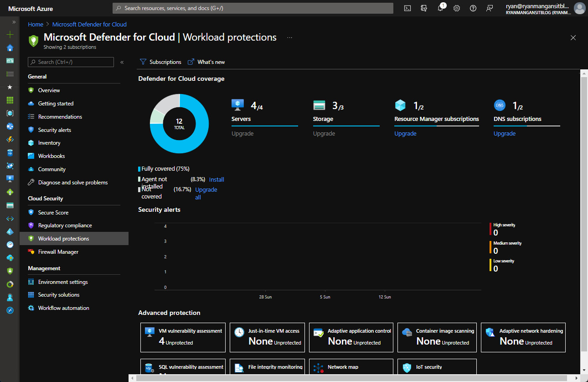Screen dimensions: 588x382
Task: Open Just-in-time VM access tile
Action: coord(268,337)
